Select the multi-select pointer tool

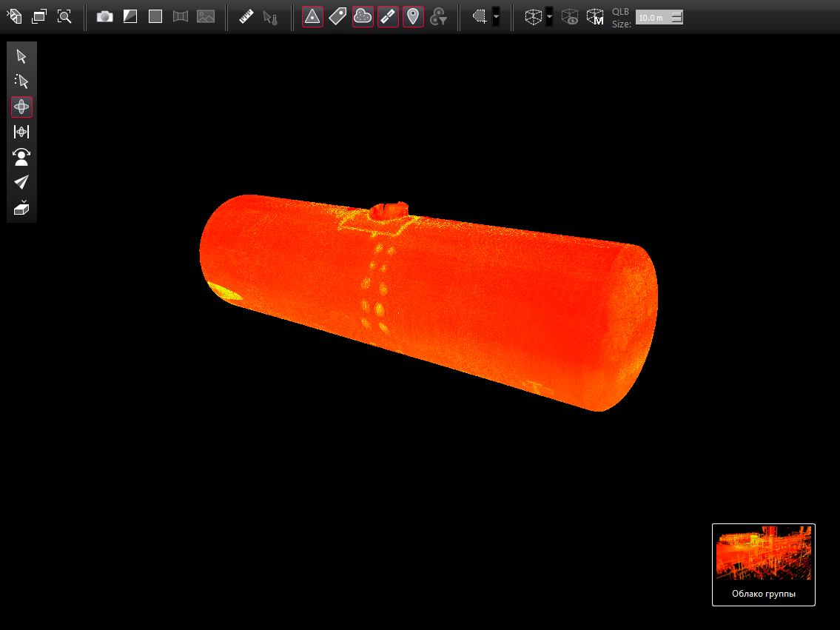[21, 81]
